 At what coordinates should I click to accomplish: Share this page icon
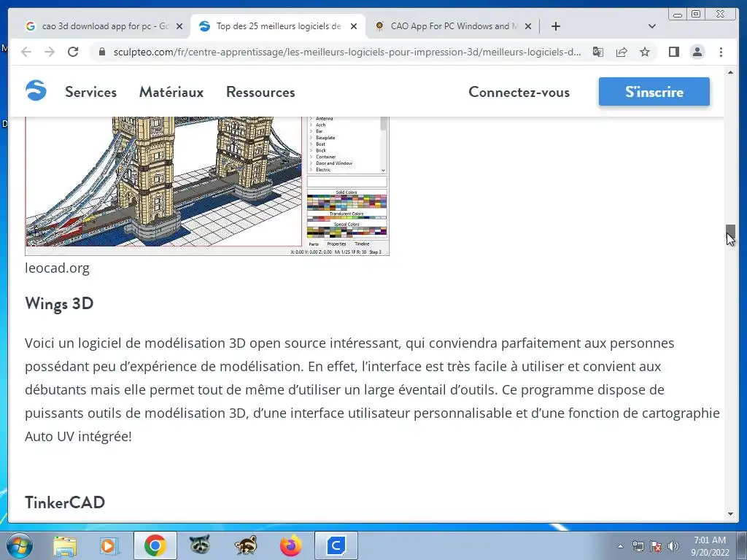click(x=622, y=52)
